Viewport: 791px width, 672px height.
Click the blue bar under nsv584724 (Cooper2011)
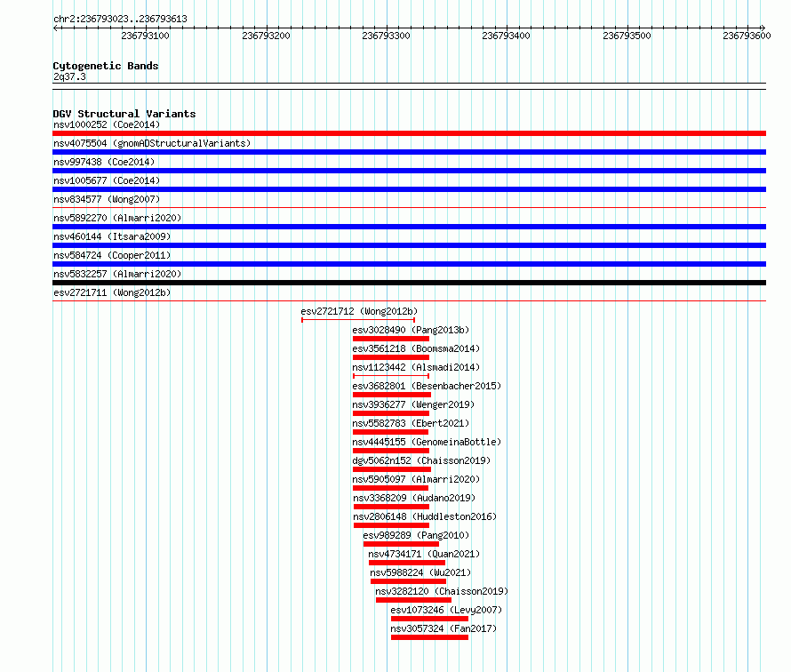point(409,264)
